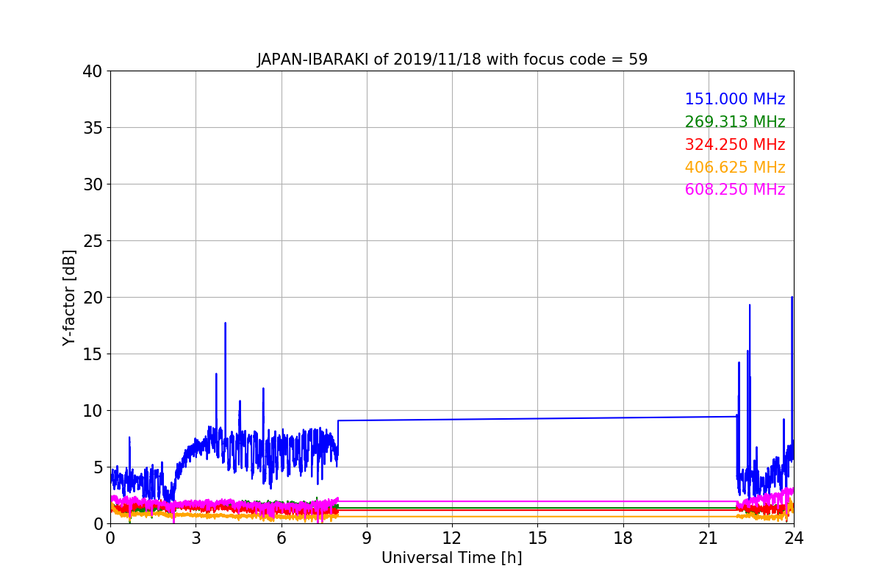This screenshot has width=882, height=588.
Task: Click the Universal Time [h] axis label
Action: (x=451, y=558)
